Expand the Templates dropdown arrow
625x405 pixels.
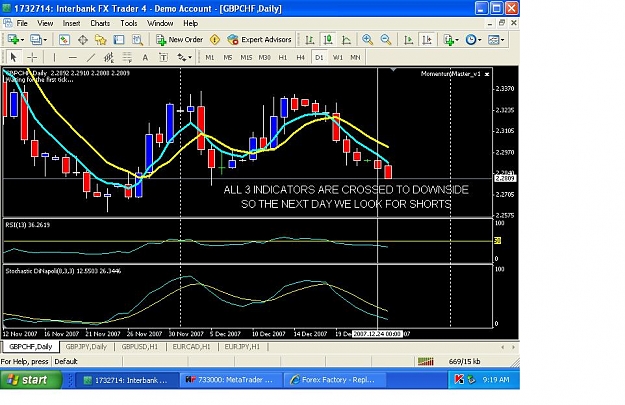[502, 40]
